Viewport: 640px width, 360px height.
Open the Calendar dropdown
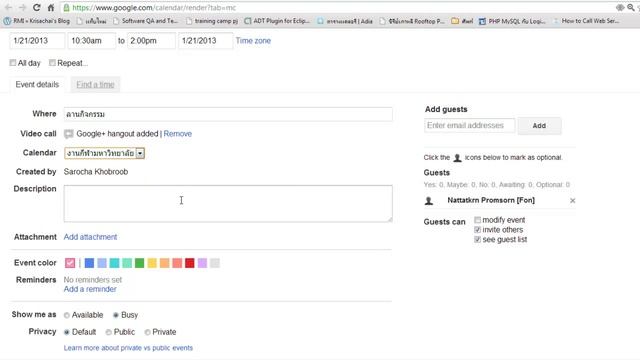pyautogui.click(x=104, y=153)
